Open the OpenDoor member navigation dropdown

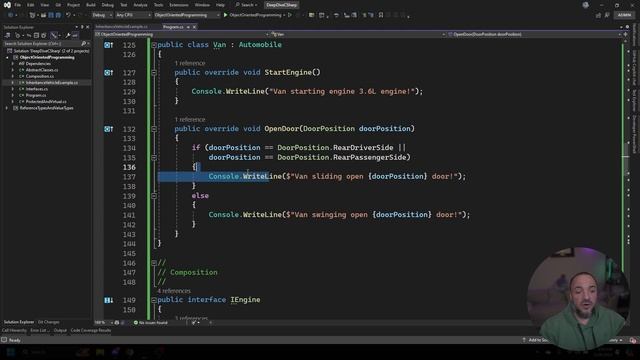[x=534, y=34]
